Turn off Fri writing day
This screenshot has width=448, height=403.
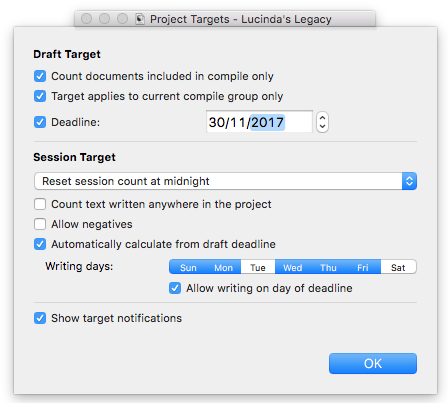(x=363, y=267)
